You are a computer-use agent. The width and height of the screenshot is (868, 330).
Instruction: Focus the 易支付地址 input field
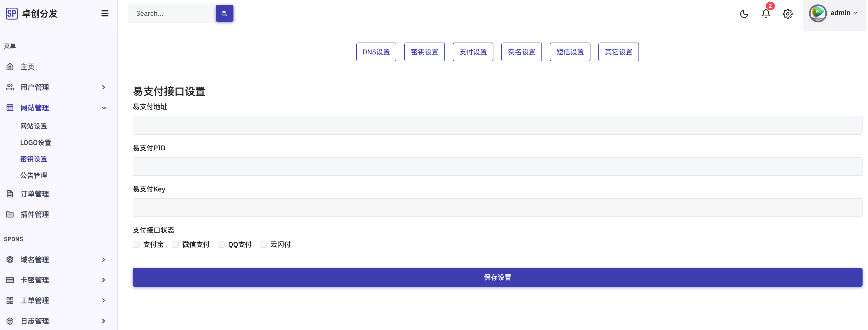tap(497, 125)
